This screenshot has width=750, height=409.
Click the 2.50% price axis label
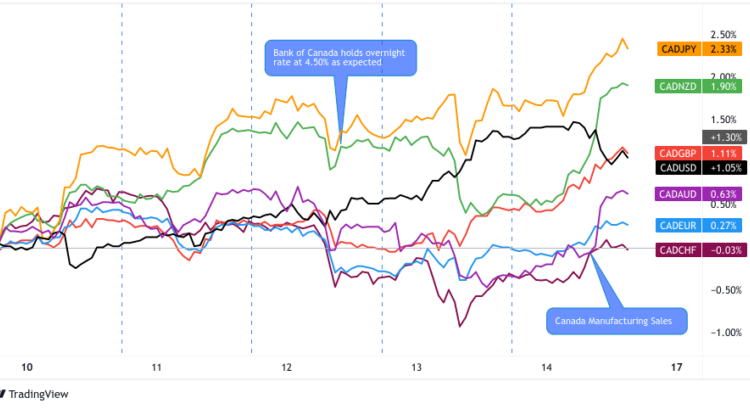click(x=724, y=33)
